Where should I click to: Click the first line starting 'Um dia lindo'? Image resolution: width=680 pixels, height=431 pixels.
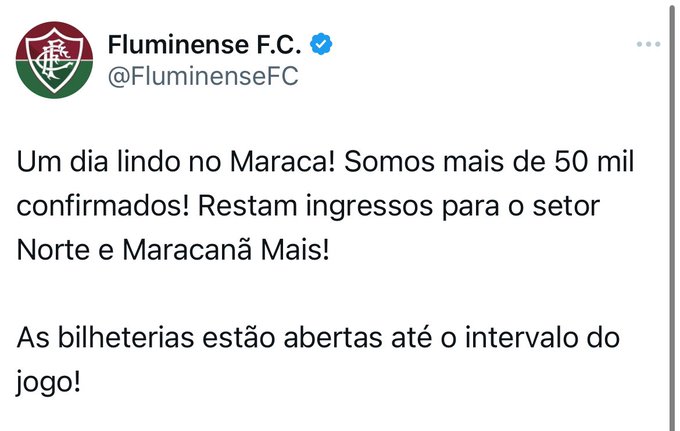(325, 162)
